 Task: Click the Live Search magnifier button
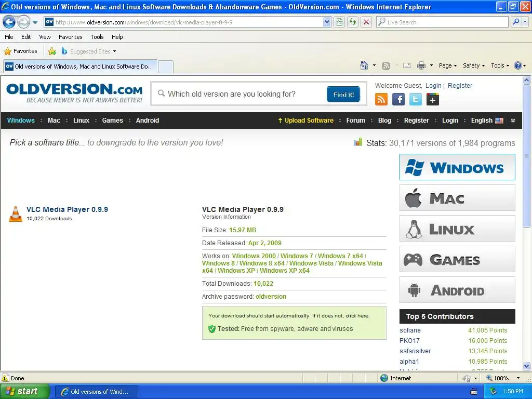516,22
